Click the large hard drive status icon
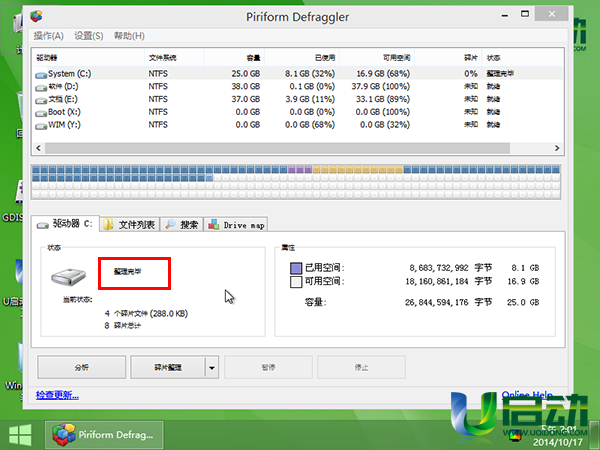This screenshot has width=600, height=450. point(69,276)
